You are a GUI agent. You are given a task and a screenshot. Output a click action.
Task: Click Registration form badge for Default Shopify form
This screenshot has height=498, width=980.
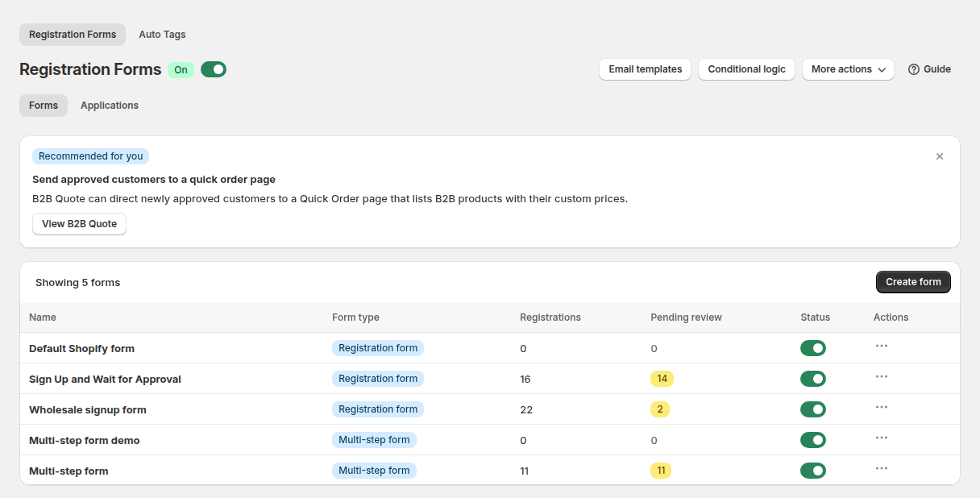pos(378,348)
